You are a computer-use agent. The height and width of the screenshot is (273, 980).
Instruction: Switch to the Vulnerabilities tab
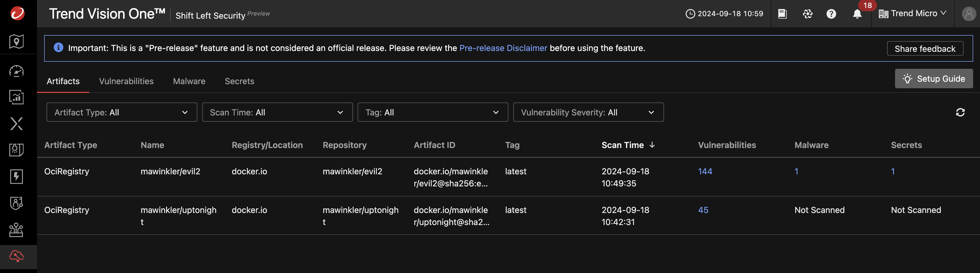pyautogui.click(x=126, y=81)
